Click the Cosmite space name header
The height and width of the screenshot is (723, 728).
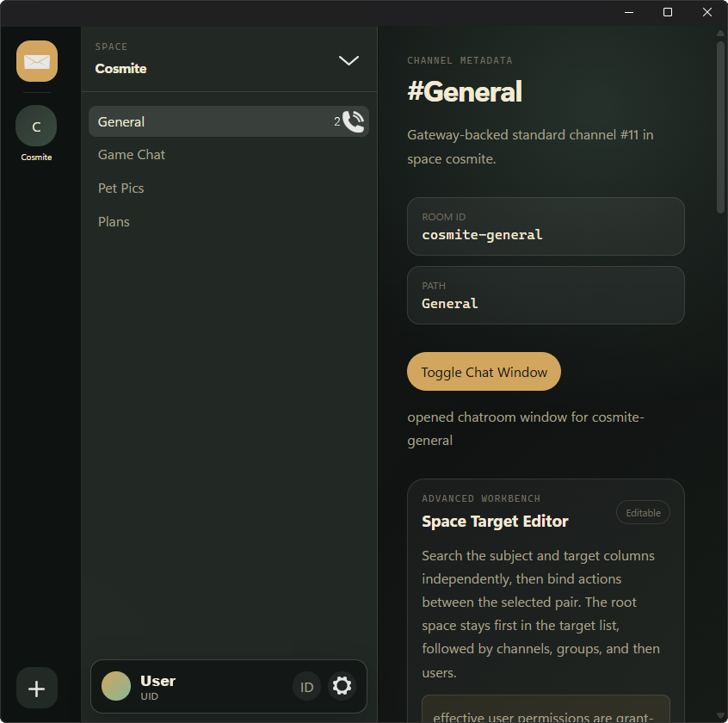pos(120,69)
